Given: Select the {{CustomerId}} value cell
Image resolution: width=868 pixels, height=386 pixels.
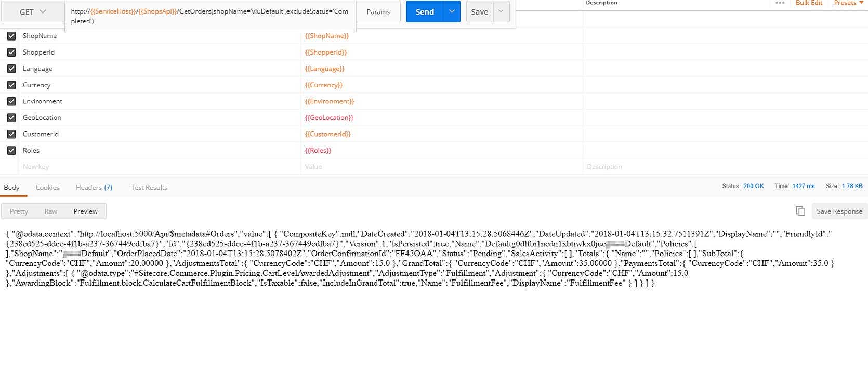Looking at the screenshot, I should (x=442, y=134).
